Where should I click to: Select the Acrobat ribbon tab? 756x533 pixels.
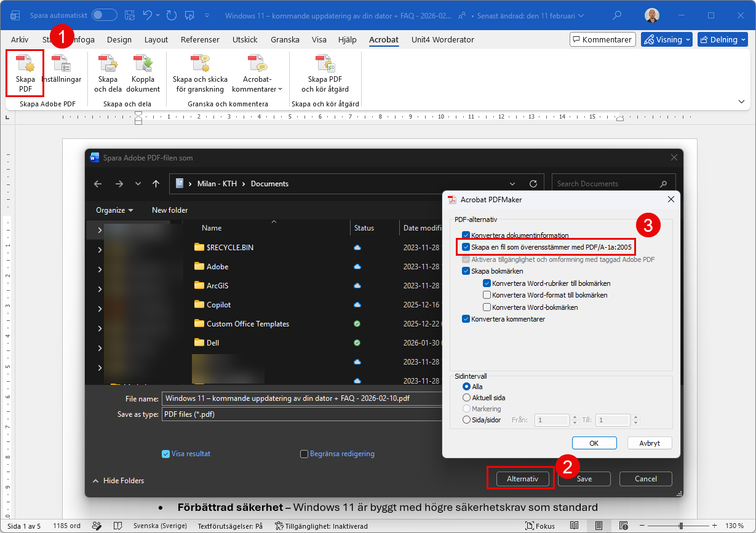tap(384, 39)
